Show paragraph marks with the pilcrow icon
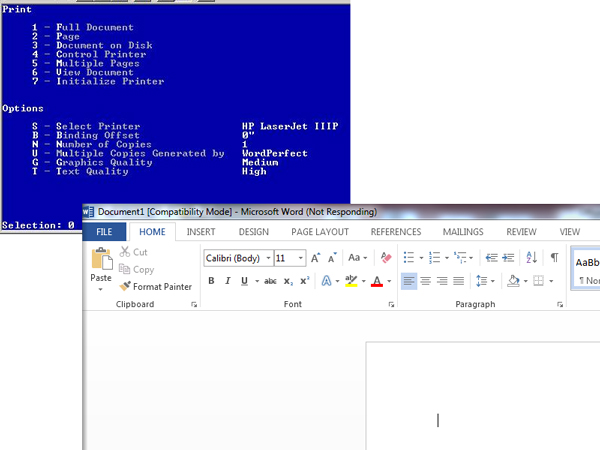The image size is (600, 450). [x=554, y=258]
